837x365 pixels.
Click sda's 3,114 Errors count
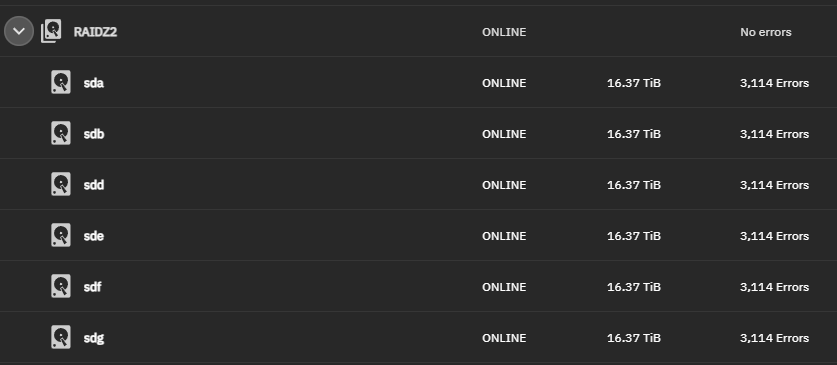[774, 83]
